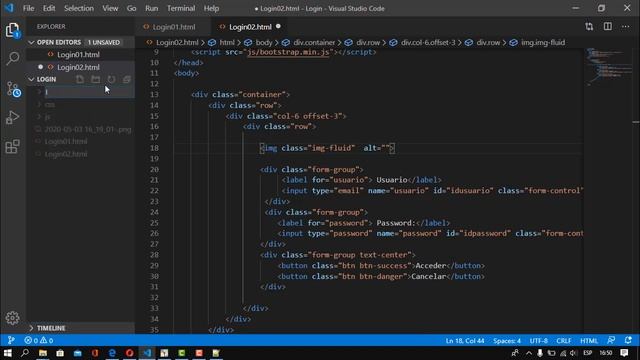Open the Run and Debug view
The height and width of the screenshot is (360, 640).
pos(13,118)
